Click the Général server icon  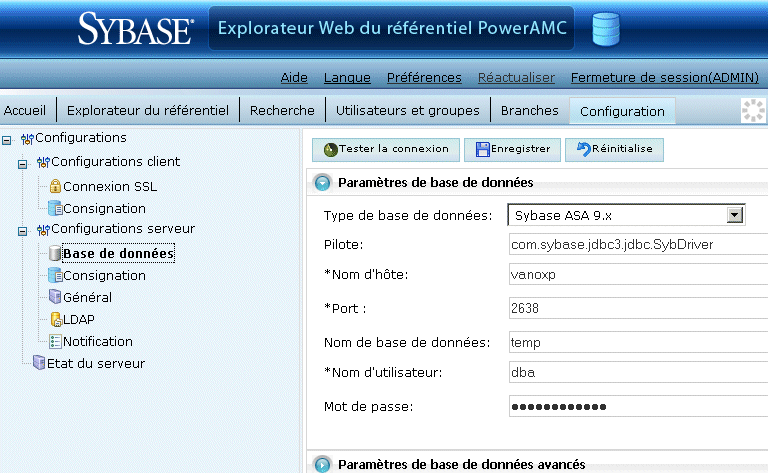click(55, 297)
